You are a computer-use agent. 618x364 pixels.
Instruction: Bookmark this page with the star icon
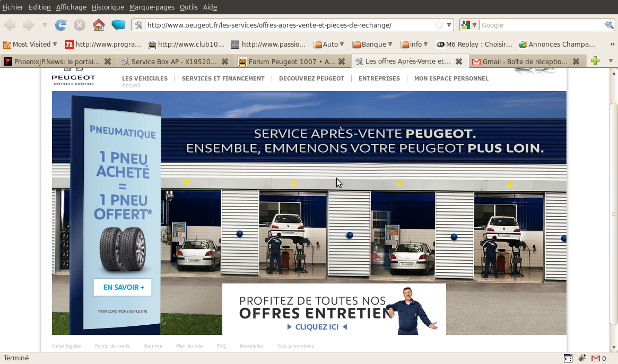[439, 25]
